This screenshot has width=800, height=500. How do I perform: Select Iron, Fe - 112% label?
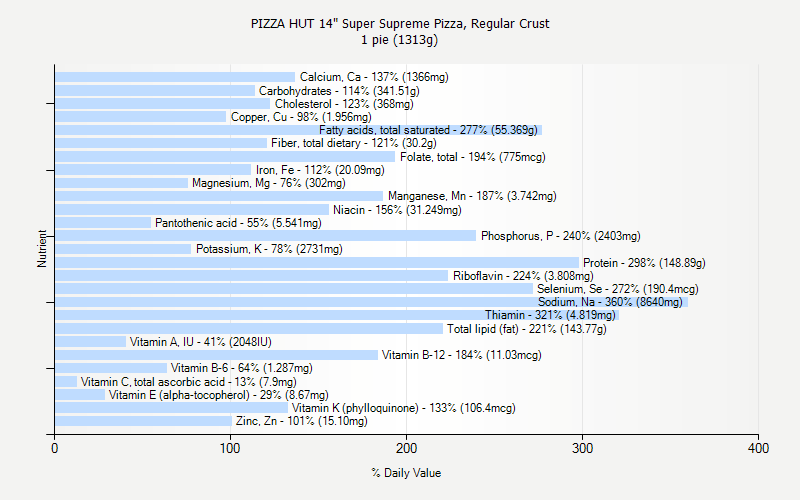(320, 170)
